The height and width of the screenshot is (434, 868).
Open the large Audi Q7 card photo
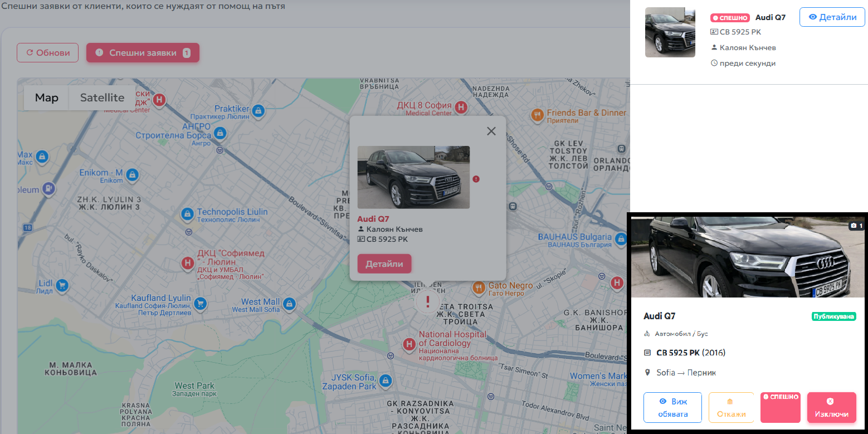pyautogui.click(x=748, y=257)
